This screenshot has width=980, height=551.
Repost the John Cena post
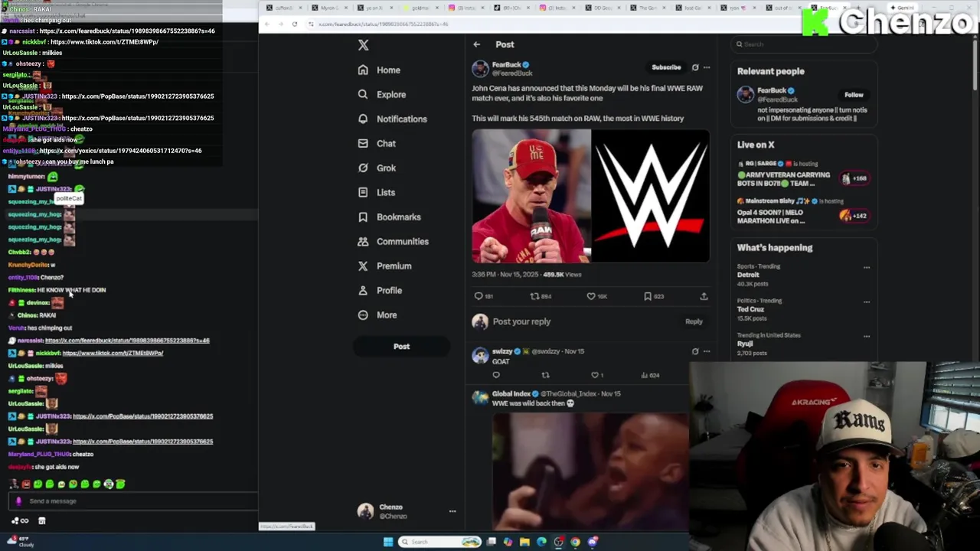point(541,296)
